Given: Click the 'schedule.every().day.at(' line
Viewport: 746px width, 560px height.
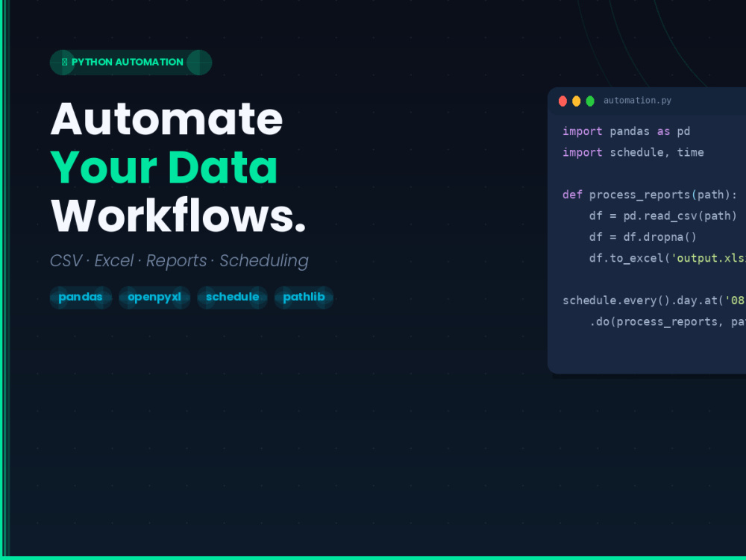Looking at the screenshot, I should [654, 301].
